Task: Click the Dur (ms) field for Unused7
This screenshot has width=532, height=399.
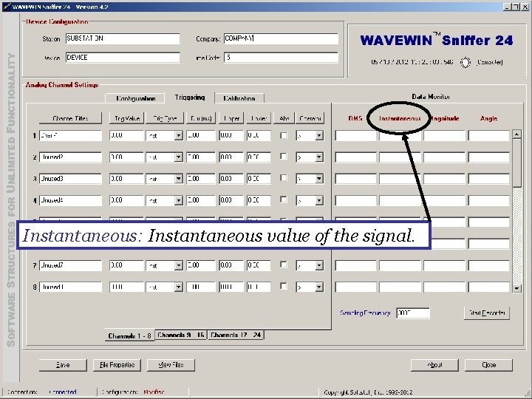Action: coord(201,265)
